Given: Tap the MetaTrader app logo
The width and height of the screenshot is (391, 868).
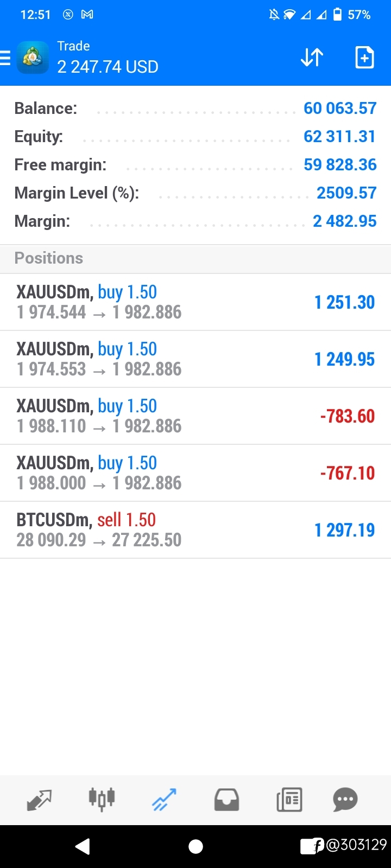Looking at the screenshot, I should pos(33,58).
